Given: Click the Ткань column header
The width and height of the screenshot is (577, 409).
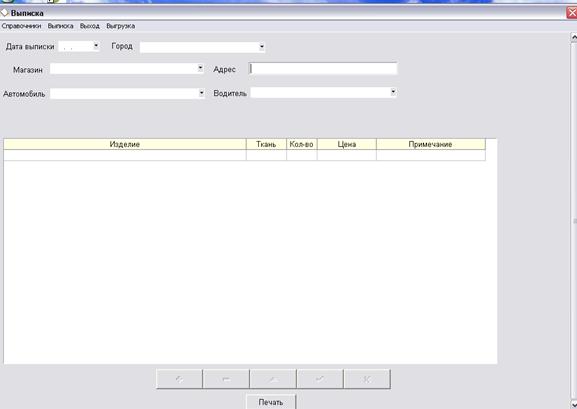Looking at the screenshot, I should 266,144.
